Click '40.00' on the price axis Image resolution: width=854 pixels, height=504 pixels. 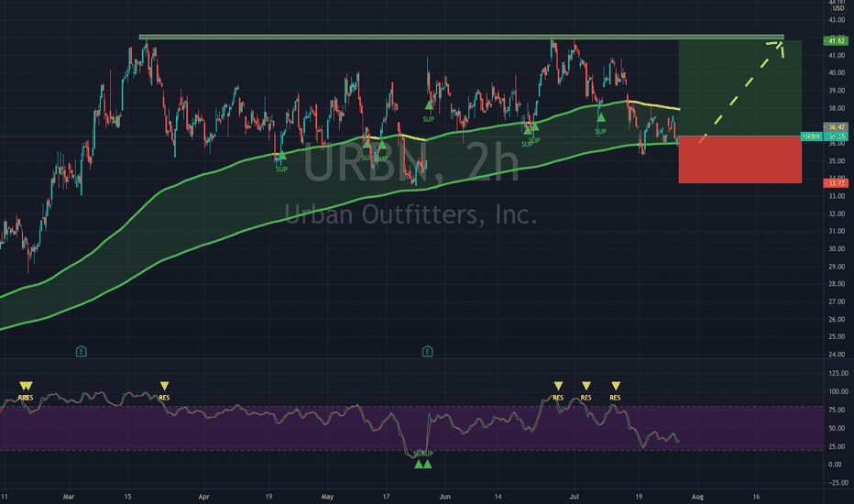click(837, 73)
